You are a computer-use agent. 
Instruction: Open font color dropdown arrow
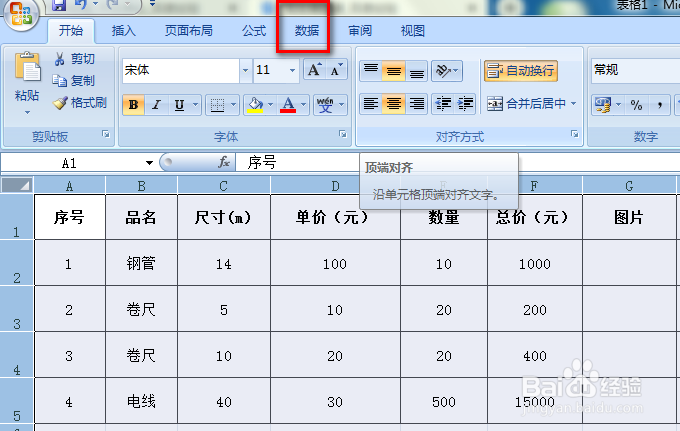point(304,104)
